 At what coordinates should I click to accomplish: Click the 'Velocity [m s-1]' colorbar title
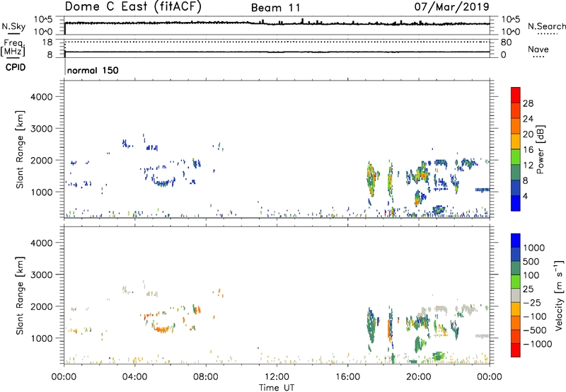559,295
